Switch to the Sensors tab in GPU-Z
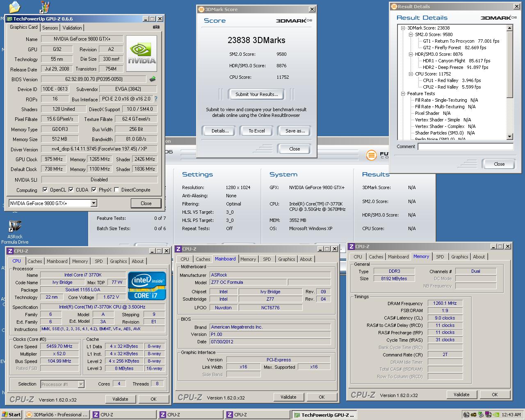Viewport: 525px width, 420px height. 50,28
